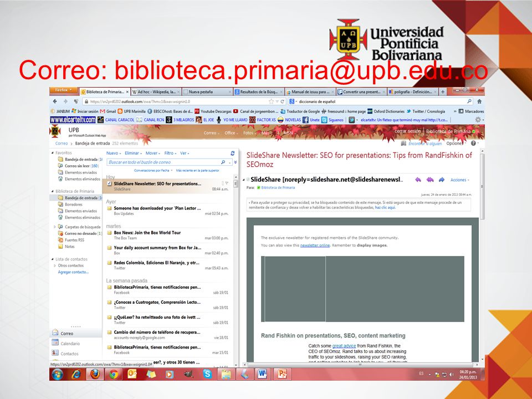
Task: Click the newsletter online link in the email
Action: click(x=315, y=245)
